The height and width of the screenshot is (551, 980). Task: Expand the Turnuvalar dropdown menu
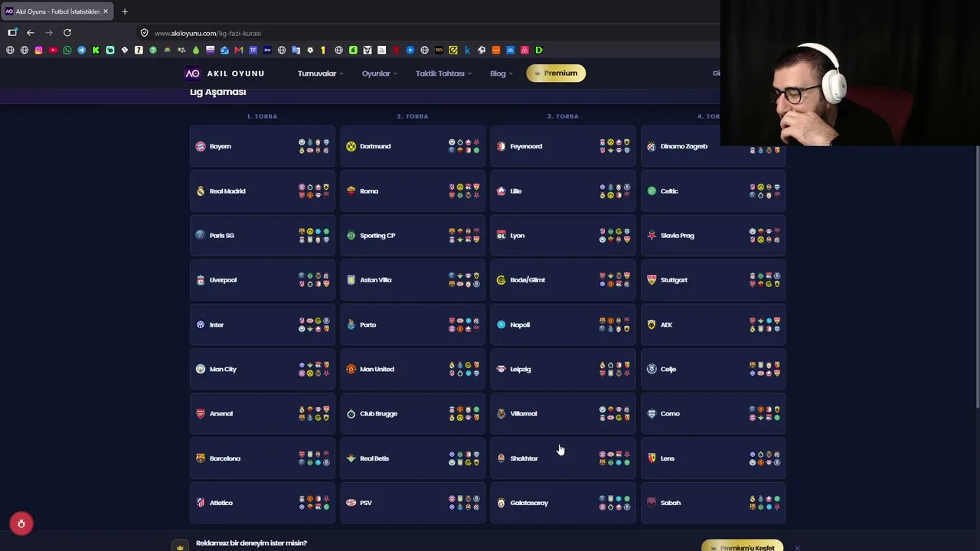tap(320, 73)
